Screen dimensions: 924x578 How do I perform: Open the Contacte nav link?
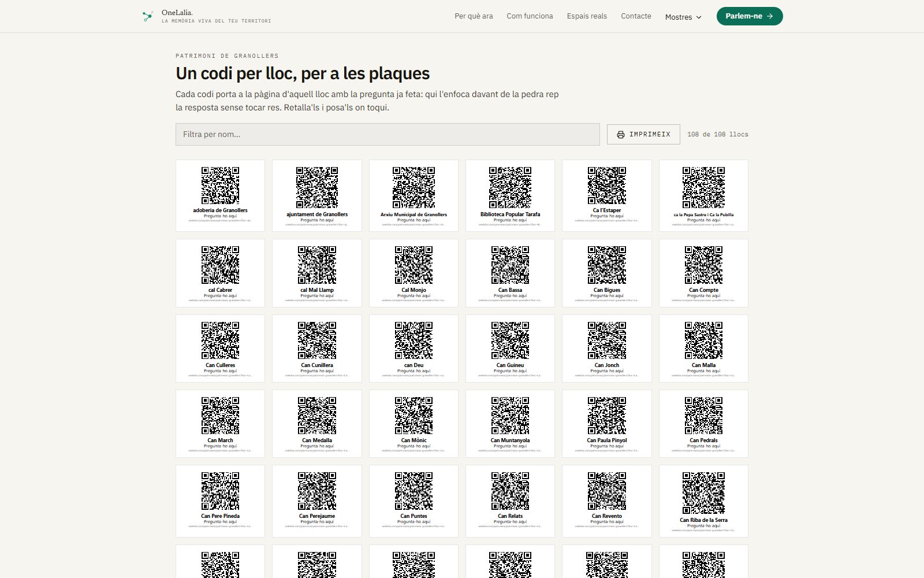[636, 16]
